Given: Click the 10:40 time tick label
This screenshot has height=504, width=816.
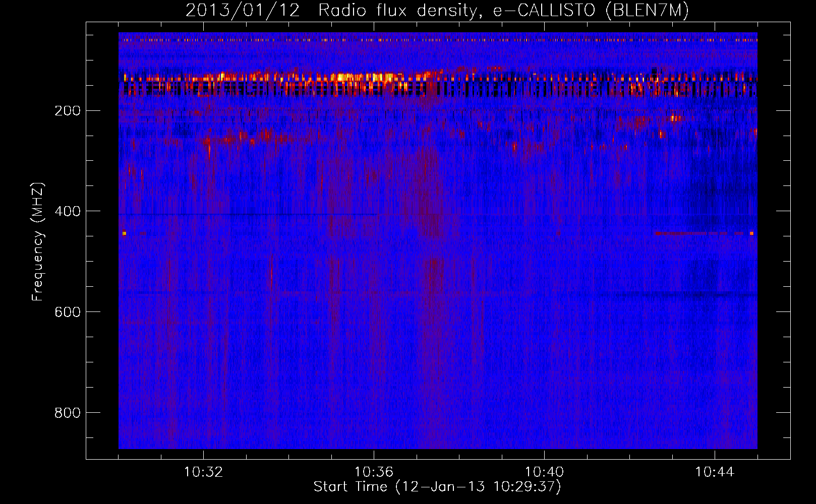Looking at the screenshot, I should [544, 472].
